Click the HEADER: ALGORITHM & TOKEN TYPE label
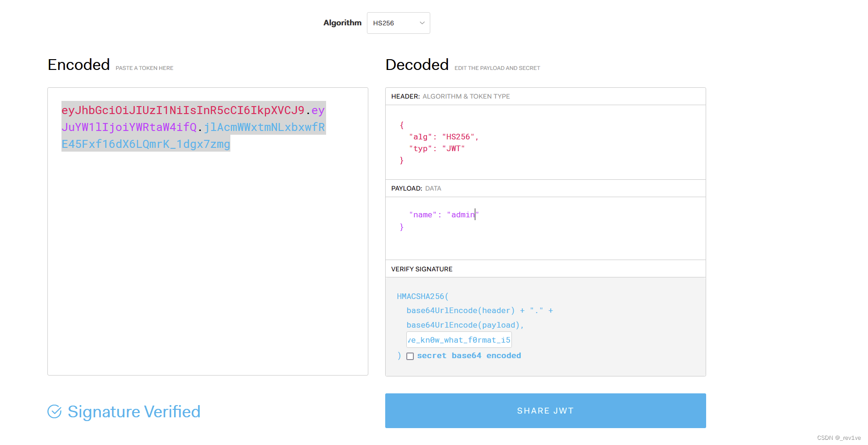Screen dimensions: 868x445 click(x=450, y=96)
